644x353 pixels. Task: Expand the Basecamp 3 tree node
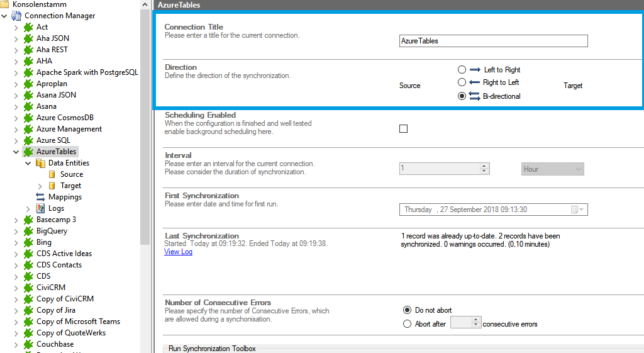coord(16,220)
